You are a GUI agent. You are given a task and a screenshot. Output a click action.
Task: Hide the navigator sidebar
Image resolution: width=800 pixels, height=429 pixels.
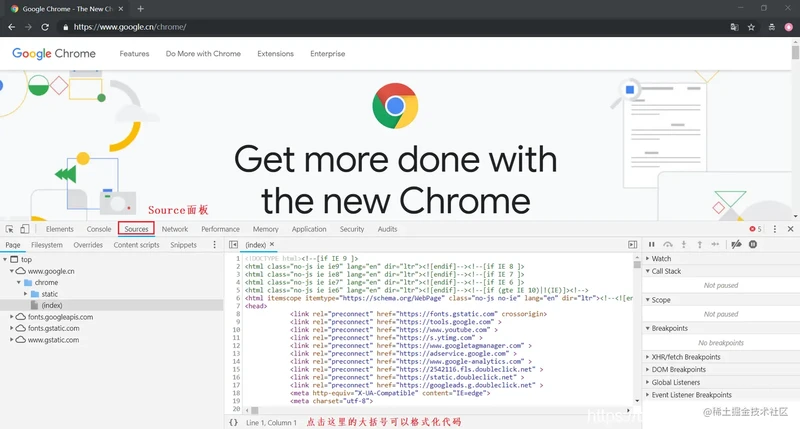(x=233, y=245)
